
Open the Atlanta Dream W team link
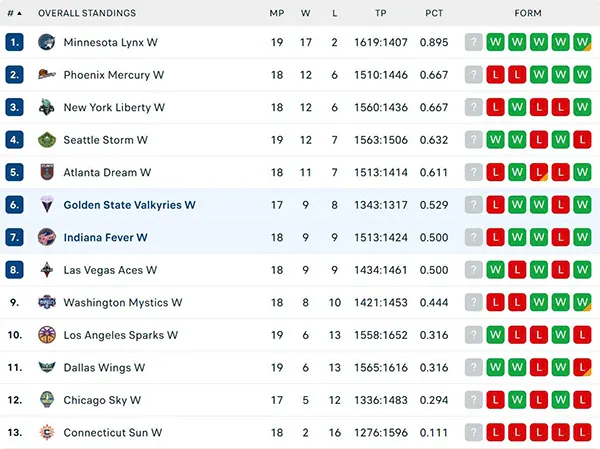[107, 172]
